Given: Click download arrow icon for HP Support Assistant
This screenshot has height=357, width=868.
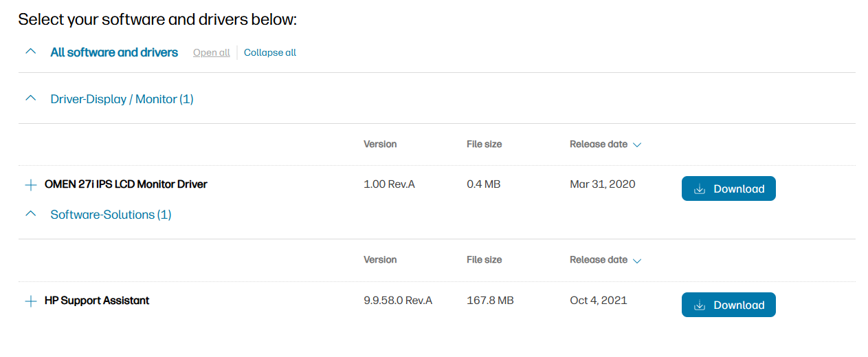Looking at the screenshot, I should coord(700,305).
